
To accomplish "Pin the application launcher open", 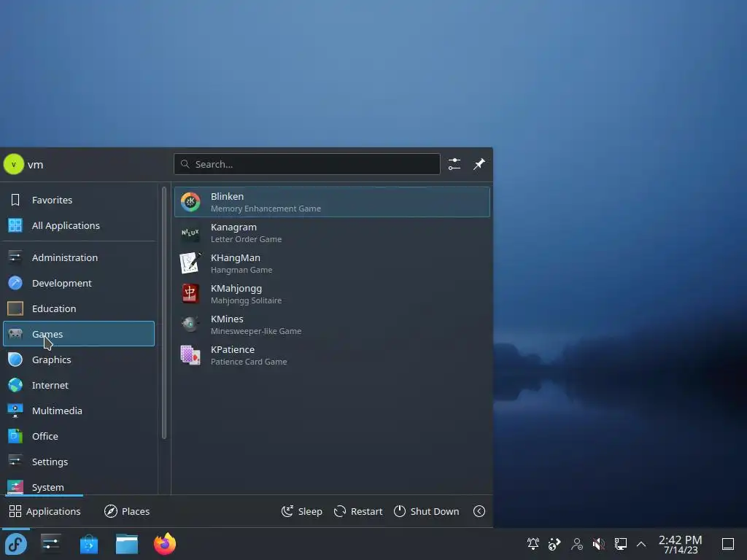I will click(x=479, y=164).
